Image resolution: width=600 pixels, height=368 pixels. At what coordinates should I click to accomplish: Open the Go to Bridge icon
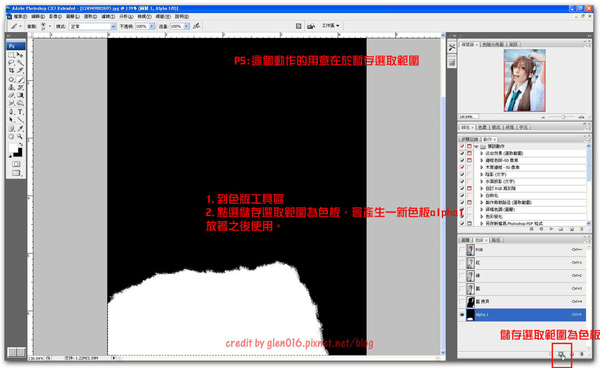(311, 26)
